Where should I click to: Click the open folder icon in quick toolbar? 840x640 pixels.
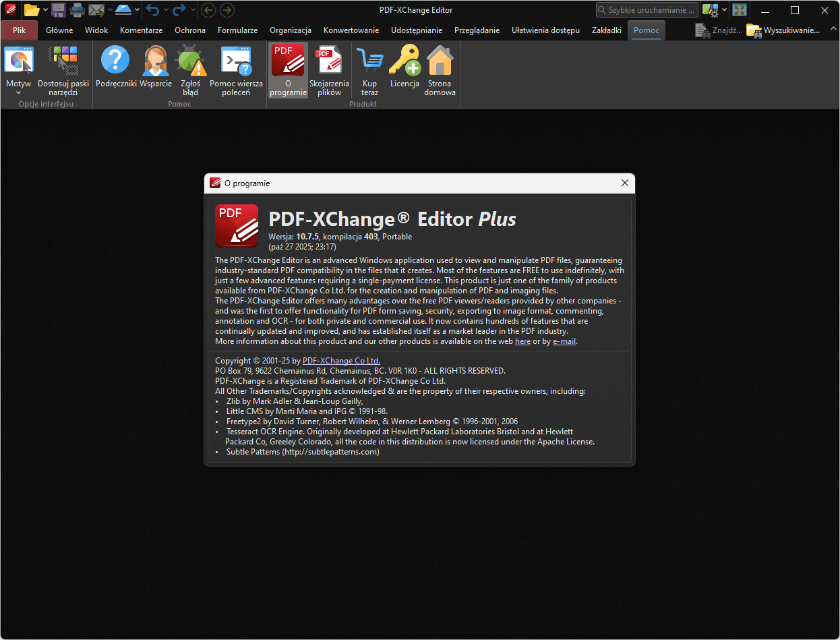point(31,10)
